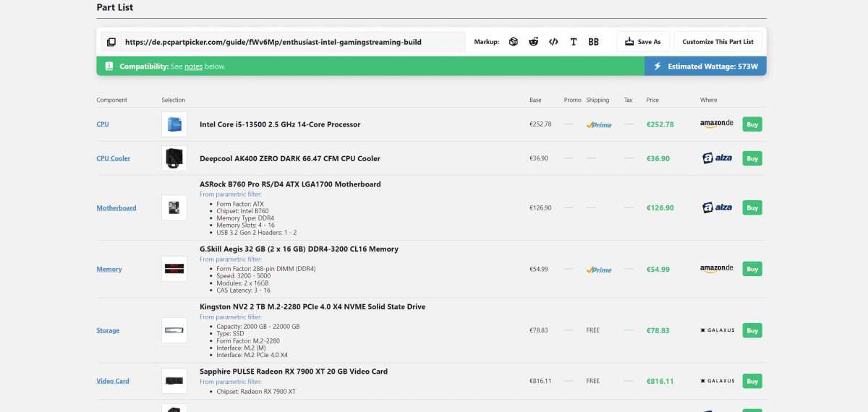This screenshot has height=412, width=868.
Task: Buy the ASRock B760 motherboard
Action: click(x=752, y=208)
